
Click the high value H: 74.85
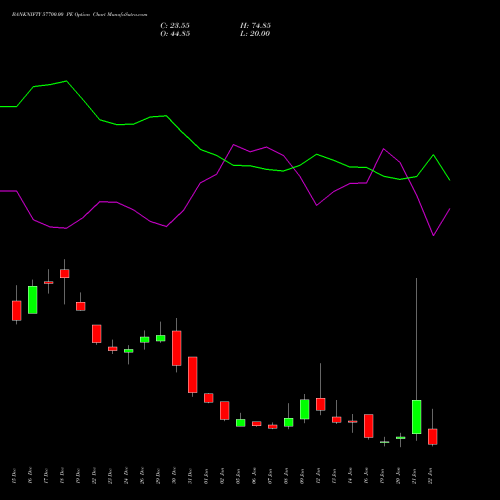pyautogui.click(x=255, y=26)
